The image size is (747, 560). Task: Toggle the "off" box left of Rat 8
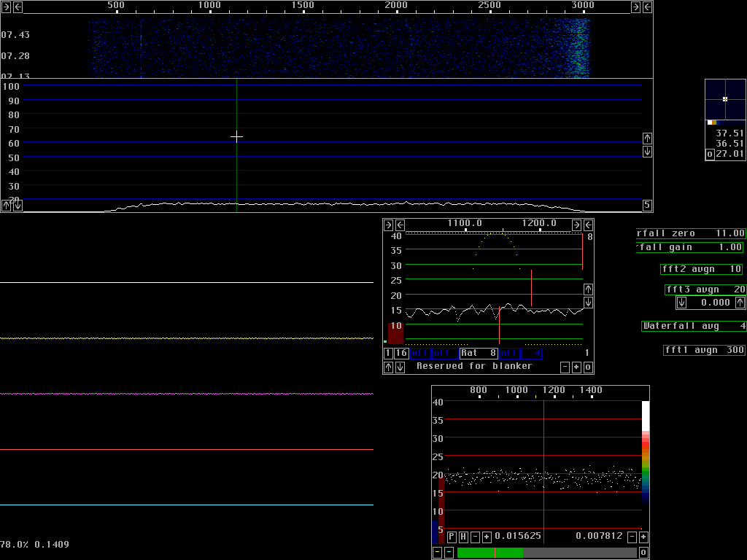click(445, 354)
